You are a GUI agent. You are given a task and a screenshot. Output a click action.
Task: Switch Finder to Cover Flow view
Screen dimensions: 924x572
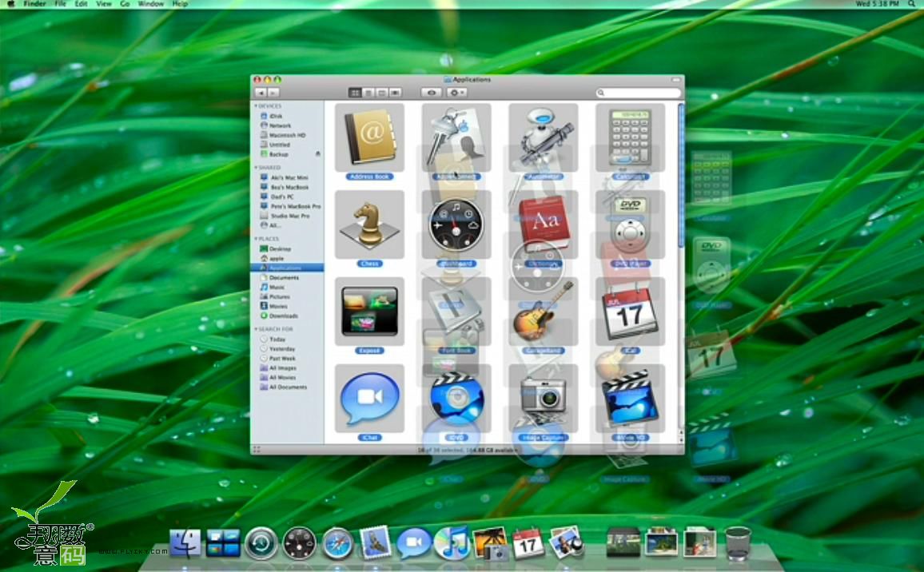point(396,93)
